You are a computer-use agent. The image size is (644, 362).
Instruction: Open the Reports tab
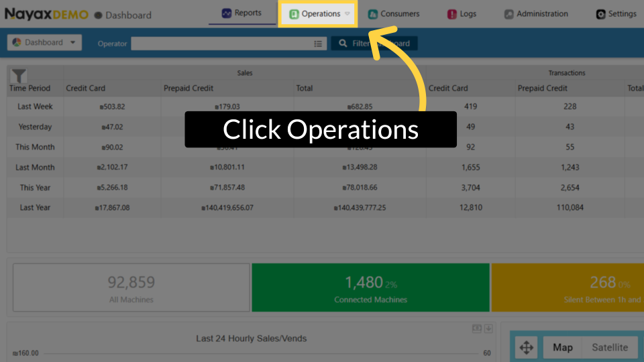pyautogui.click(x=241, y=13)
